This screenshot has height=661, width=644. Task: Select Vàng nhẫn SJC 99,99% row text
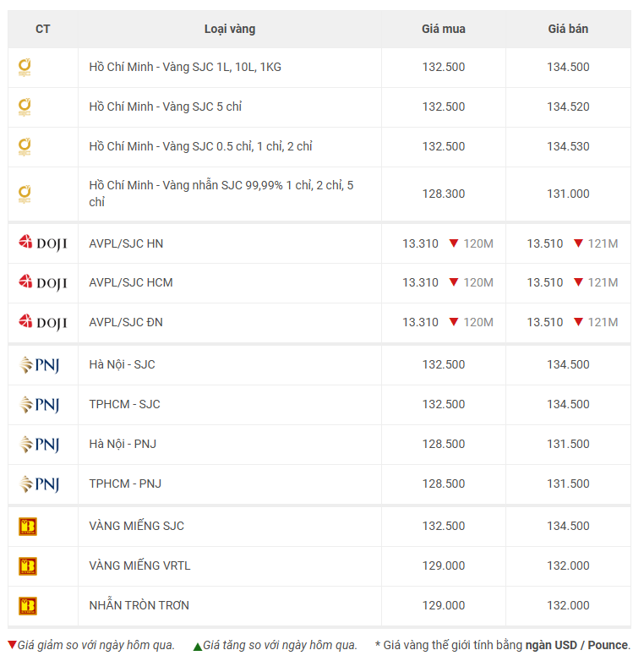click(221, 194)
